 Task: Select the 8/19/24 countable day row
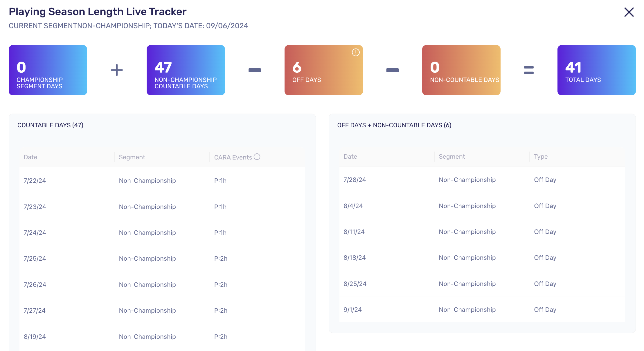coord(162,336)
